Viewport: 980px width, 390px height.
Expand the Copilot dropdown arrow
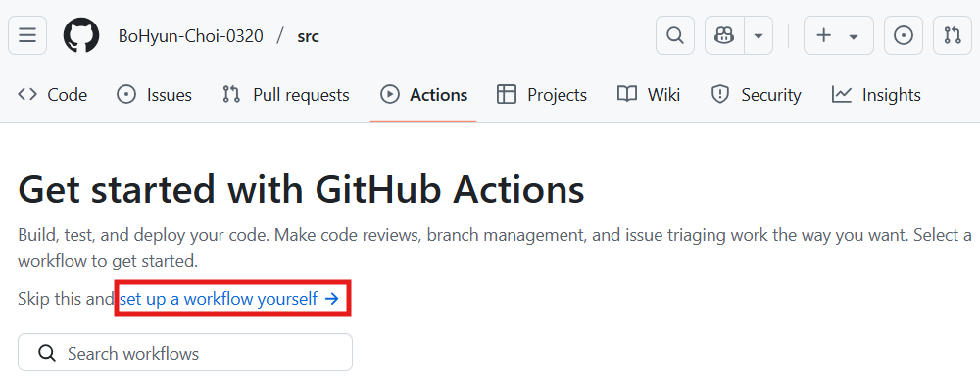pos(759,35)
